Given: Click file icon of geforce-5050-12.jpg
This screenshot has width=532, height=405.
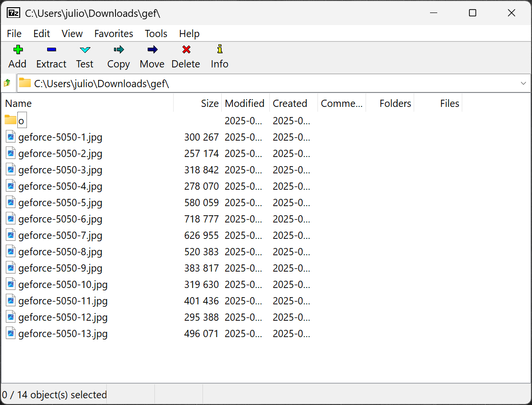Looking at the screenshot, I should 11,317.
